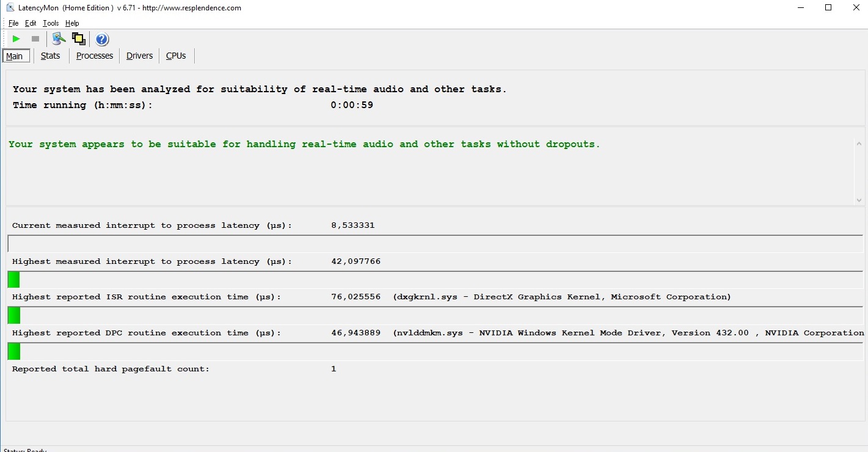Viewport: 868px width, 452px height.
Task: Select the running time value 0:00:59
Action: (x=352, y=105)
